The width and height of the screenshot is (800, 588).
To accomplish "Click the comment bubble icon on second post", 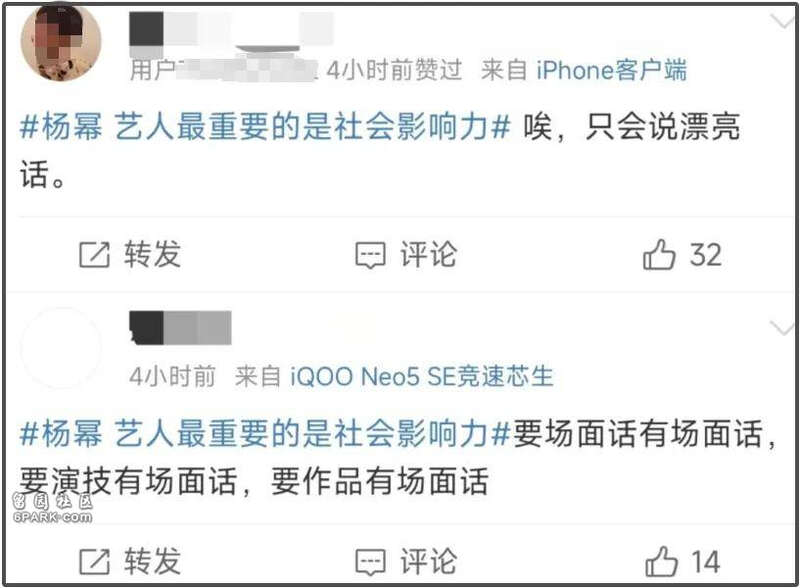I will [x=370, y=562].
